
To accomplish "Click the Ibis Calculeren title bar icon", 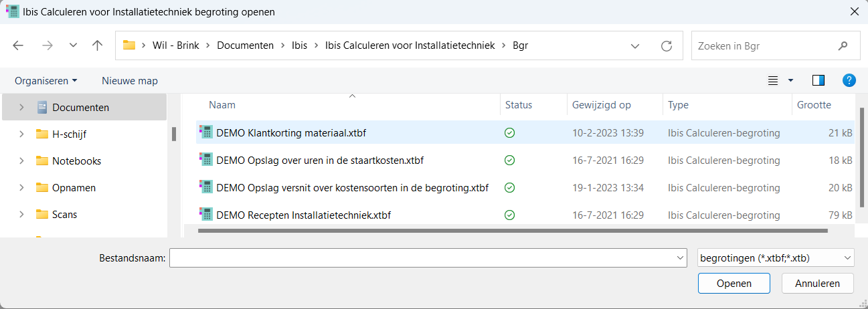I will 11,11.
